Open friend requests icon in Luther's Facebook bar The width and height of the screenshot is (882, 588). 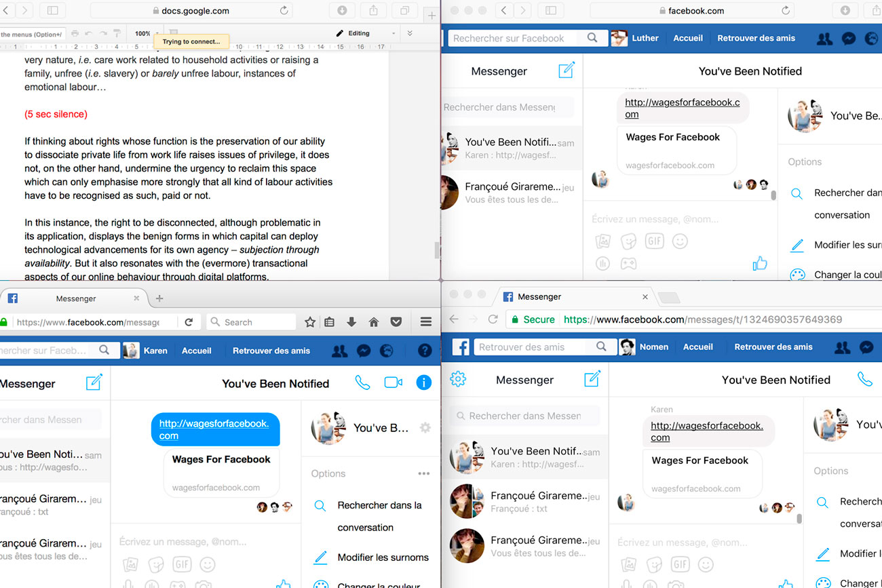click(824, 39)
